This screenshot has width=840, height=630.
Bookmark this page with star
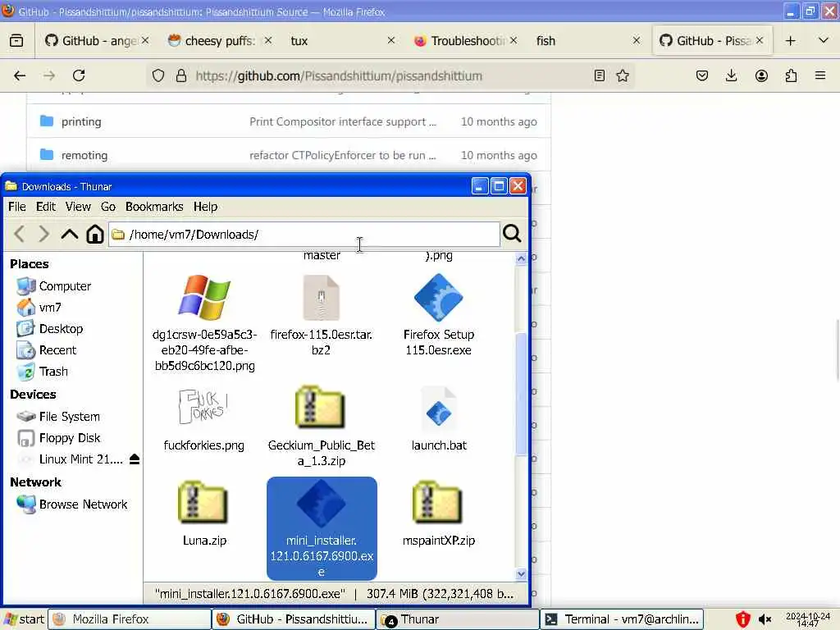click(x=623, y=75)
